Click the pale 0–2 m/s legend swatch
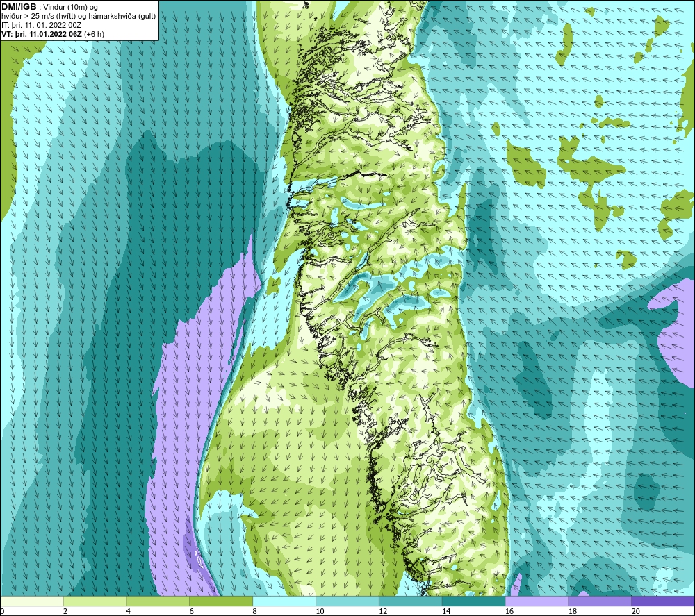 tap(32, 601)
